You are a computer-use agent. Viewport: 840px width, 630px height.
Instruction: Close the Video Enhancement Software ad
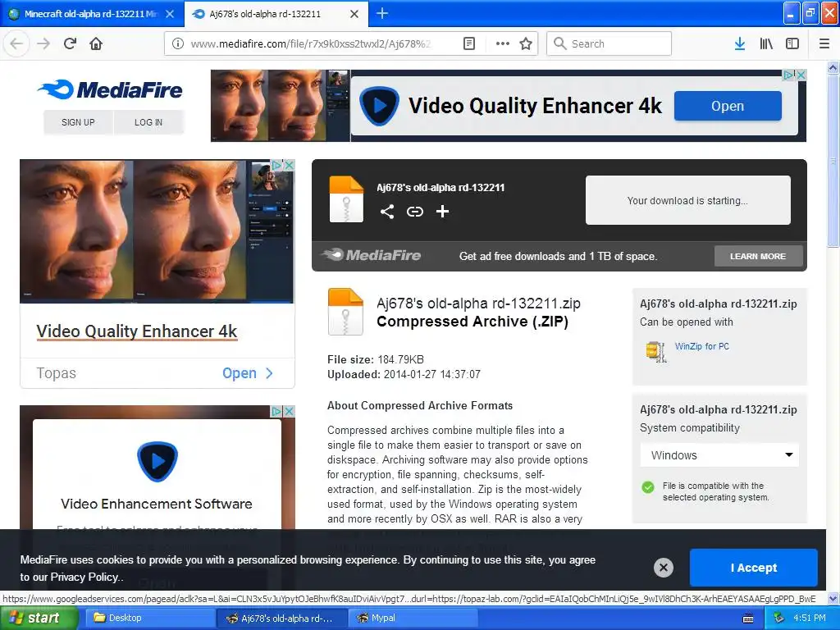[x=289, y=411]
